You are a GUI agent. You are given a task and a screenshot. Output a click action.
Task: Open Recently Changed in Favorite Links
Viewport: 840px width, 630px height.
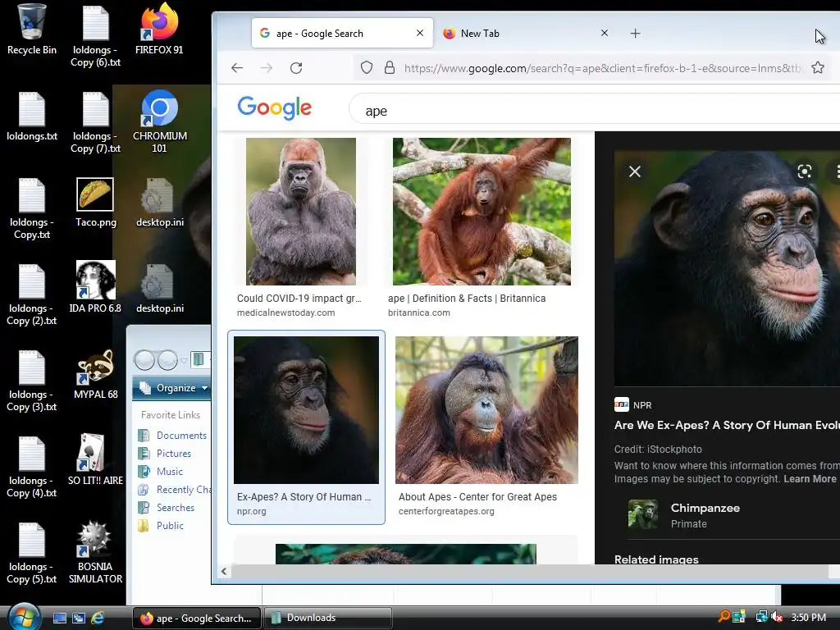[174, 490]
